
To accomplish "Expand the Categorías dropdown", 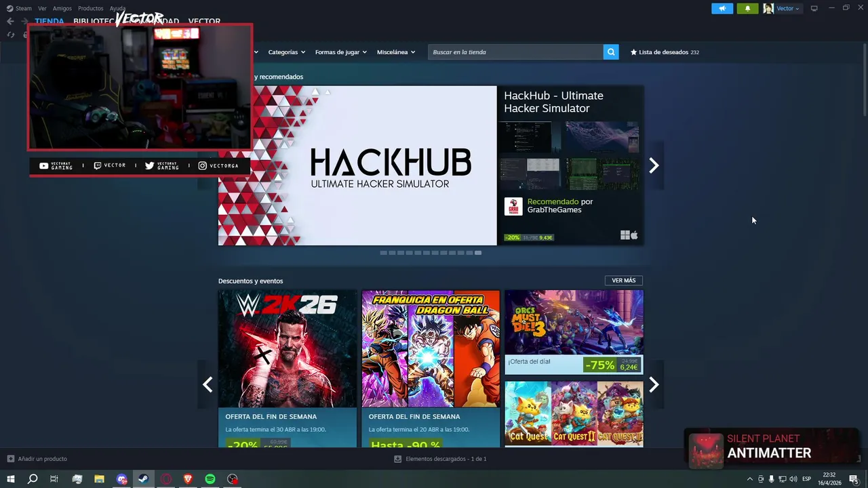I will 286,52.
